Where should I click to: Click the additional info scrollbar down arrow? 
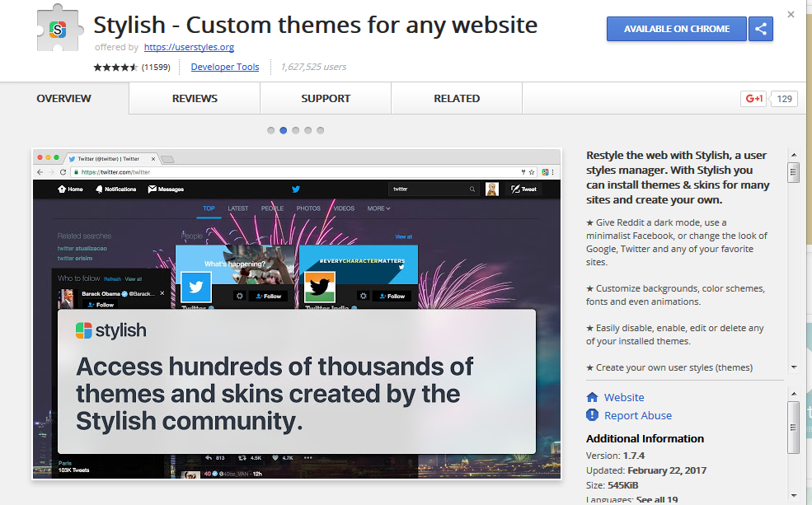coord(794,496)
